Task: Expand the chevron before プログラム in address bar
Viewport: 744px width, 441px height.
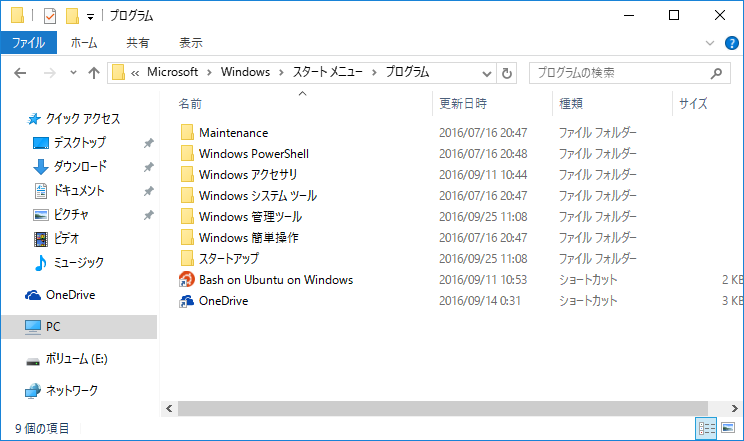Action: (x=374, y=73)
